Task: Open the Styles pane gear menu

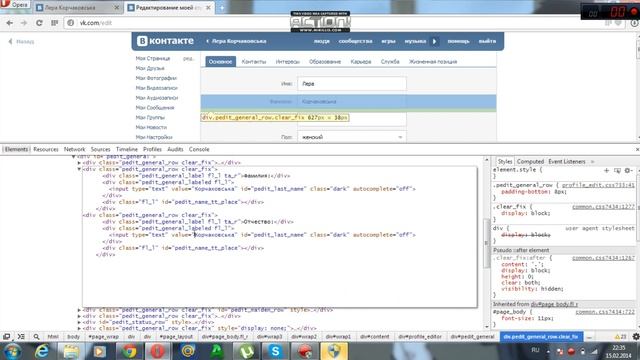Action: [628, 171]
